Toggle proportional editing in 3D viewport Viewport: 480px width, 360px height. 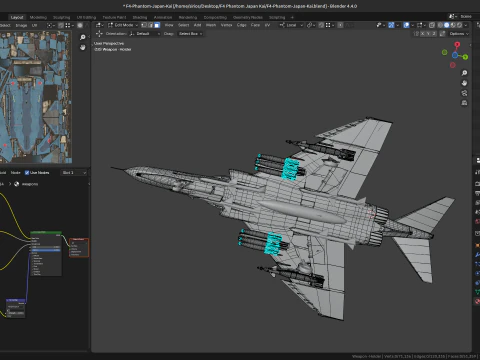click(x=340, y=25)
